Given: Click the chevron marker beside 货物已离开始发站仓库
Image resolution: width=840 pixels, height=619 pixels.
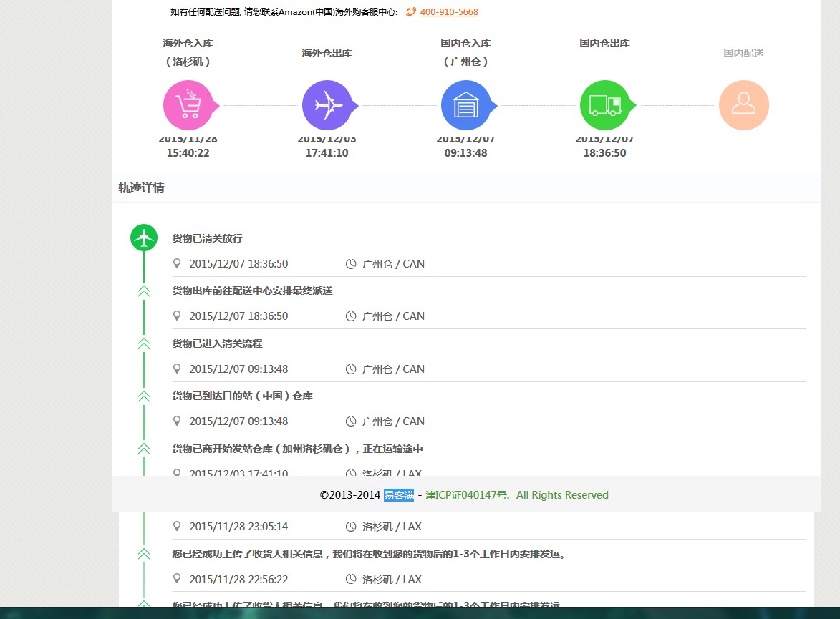Looking at the screenshot, I should point(143,449).
